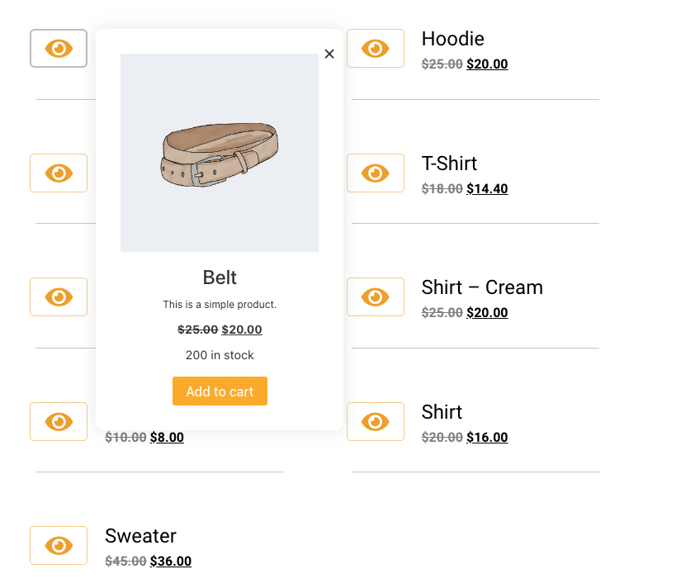The image size is (700, 588).
Task: Open the Hoodie product title
Action: [x=452, y=39]
